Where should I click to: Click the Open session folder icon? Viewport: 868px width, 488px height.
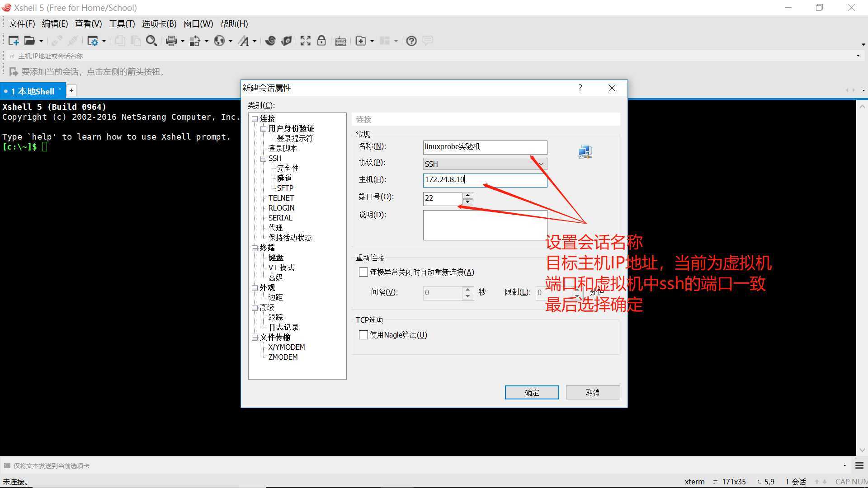pyautogui.click(x=29, y=41)
